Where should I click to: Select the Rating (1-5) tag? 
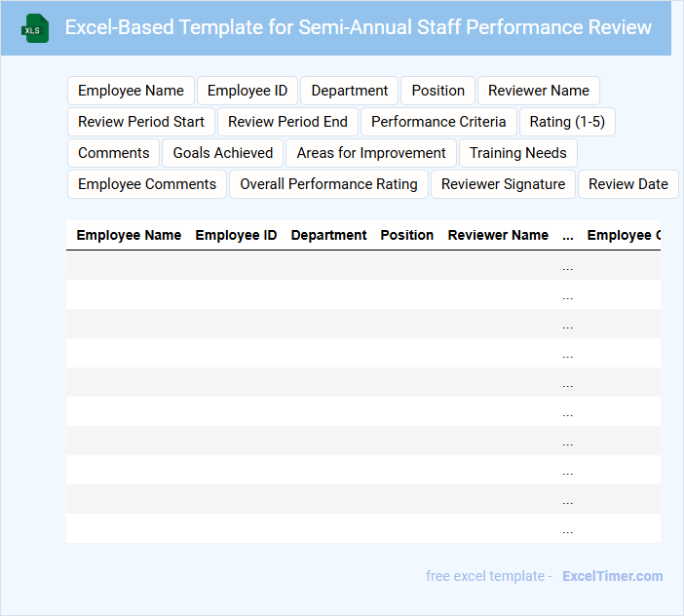click(566, 122)
